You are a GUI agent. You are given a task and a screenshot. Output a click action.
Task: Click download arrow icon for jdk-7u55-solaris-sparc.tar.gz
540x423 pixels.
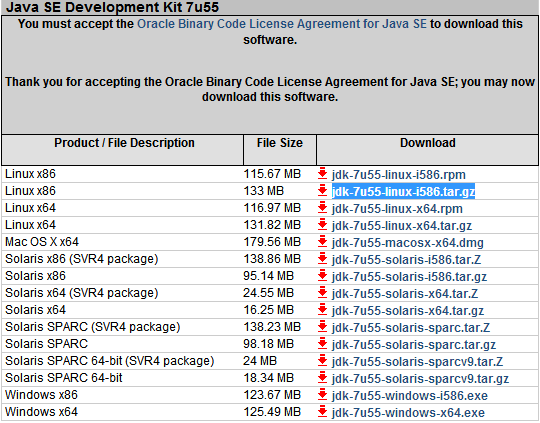(322, 343)
